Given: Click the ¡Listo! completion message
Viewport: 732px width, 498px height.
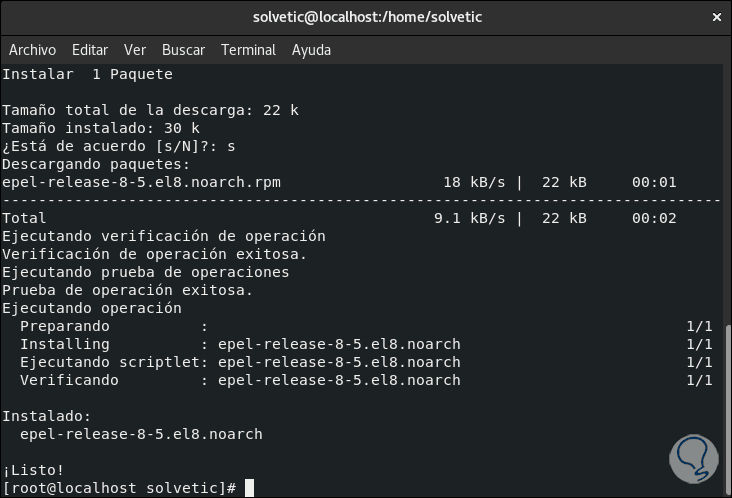Looking at the screenshot, I should click(x=33, y=470).
